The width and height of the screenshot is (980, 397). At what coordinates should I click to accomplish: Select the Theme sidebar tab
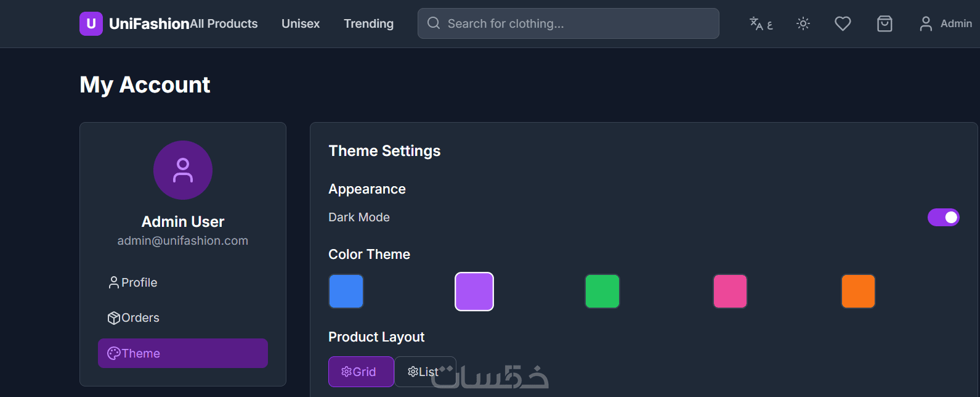[182, 353]
